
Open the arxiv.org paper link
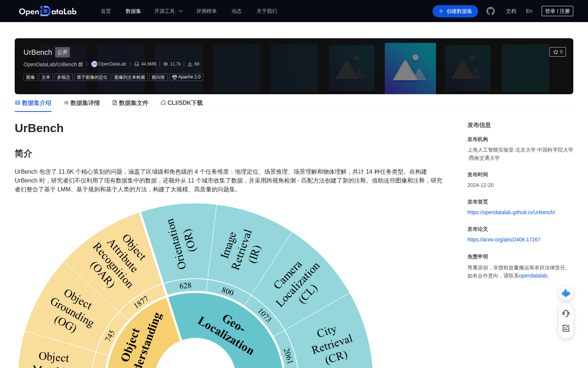tap(504, 240)
